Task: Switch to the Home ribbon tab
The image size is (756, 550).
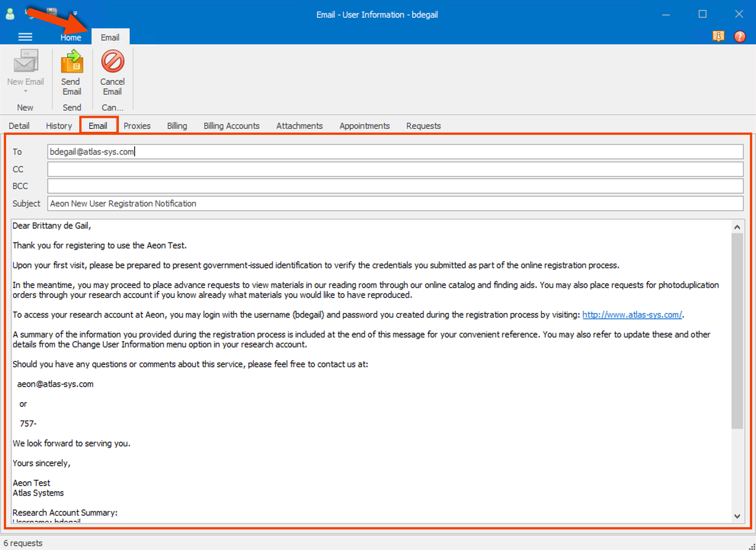Action: pyautogui.click(x=70, y=37)
